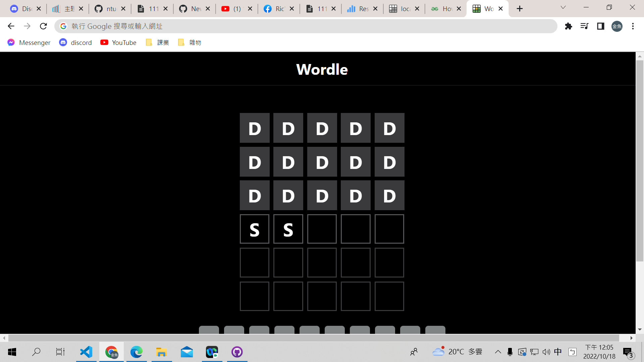Click the second S tile in row four
The width and height of the screenshot is (644, 362).
(288, 229)
